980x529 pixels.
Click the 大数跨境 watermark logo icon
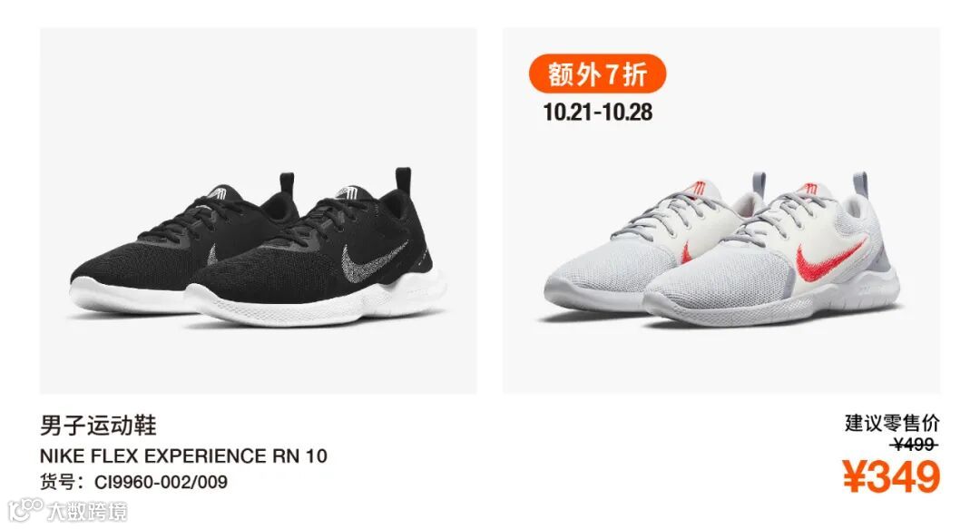[x=25, y=510]
